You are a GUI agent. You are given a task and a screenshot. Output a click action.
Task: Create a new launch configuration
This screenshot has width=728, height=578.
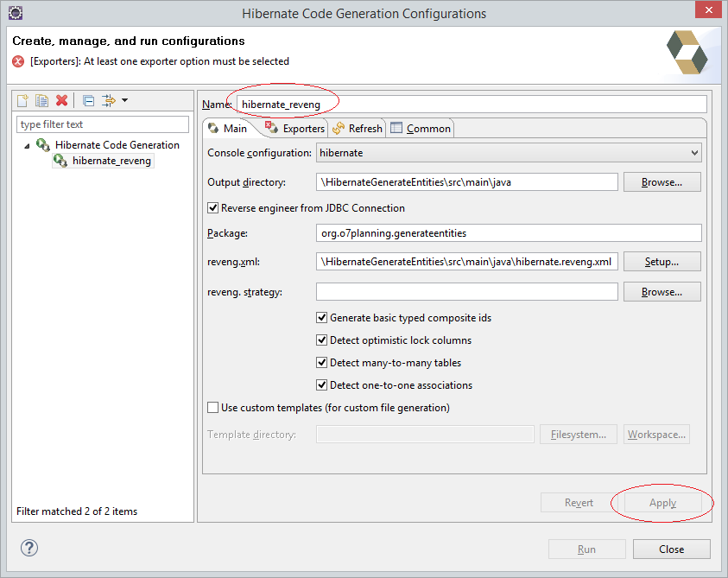pyautogui.click(x=22, y=100)
